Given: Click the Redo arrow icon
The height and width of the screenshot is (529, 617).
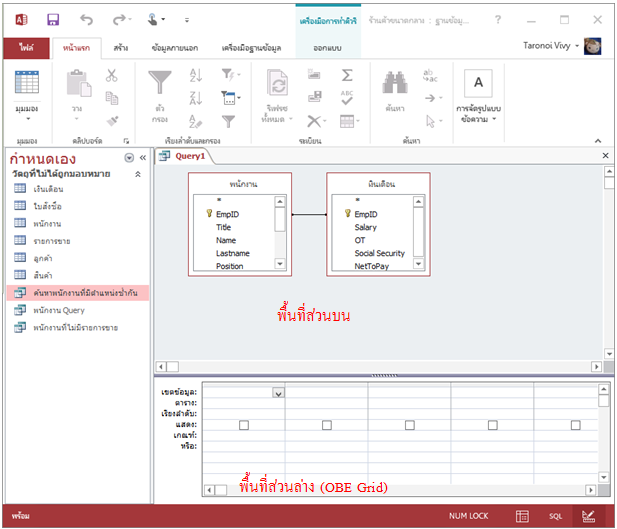Looking at the screenshot, I should 119,19.
